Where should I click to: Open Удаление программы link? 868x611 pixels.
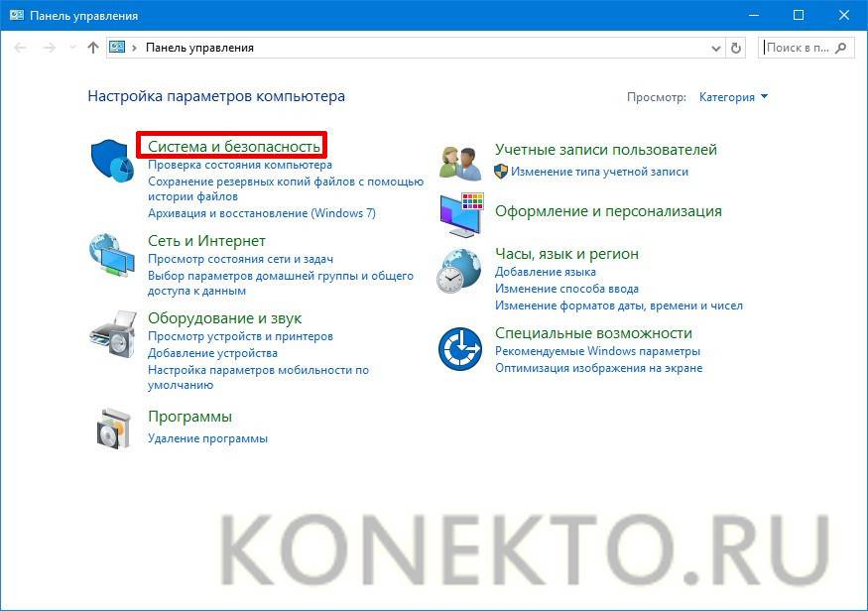[207, 438]
